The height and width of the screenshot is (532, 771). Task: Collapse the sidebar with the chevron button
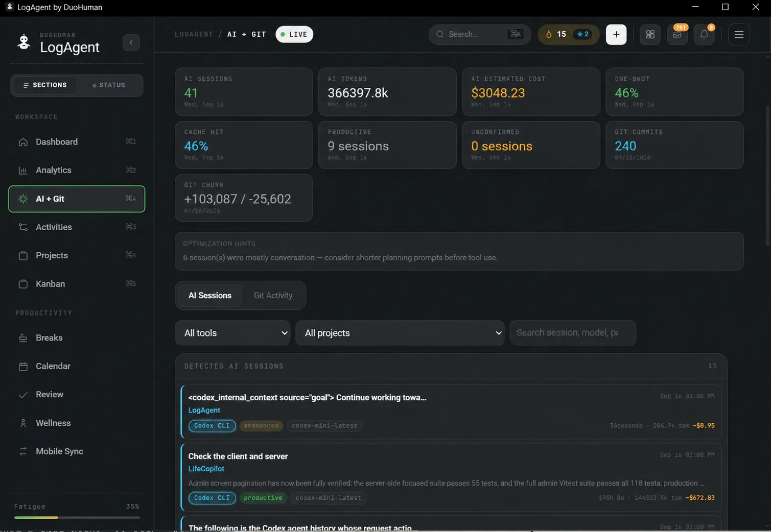pos(131,42)
